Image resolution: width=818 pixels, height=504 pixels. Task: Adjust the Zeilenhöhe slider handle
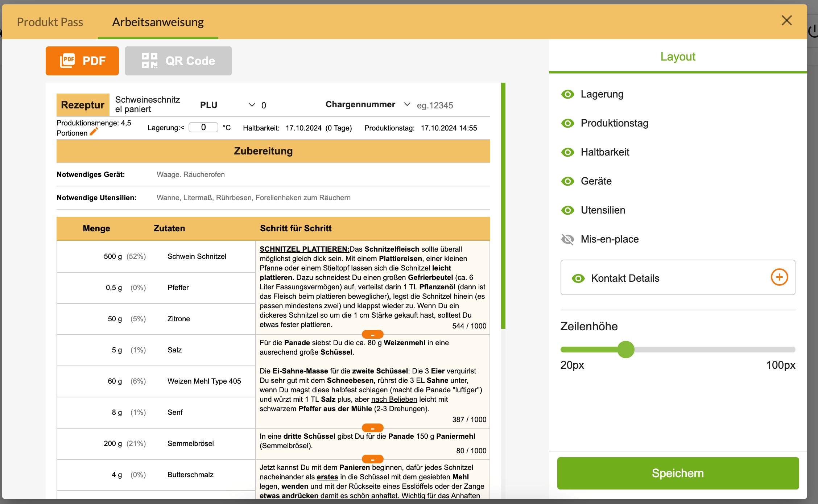[x=626, y=350]
